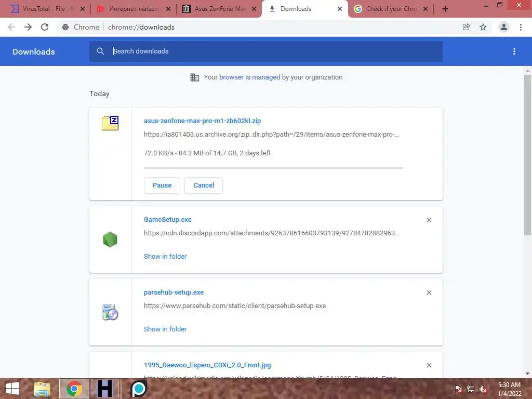Image resolution: width=532 pixels, height=399 pixels.
Task: Open File Explorer from the taskbar
Action: pos(42,389)
